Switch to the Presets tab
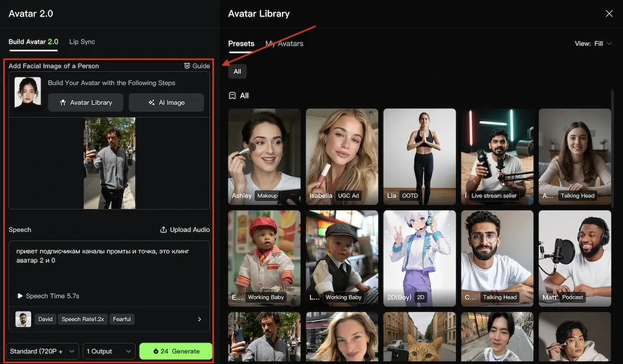The image size is (623, 364). point(241,44)
